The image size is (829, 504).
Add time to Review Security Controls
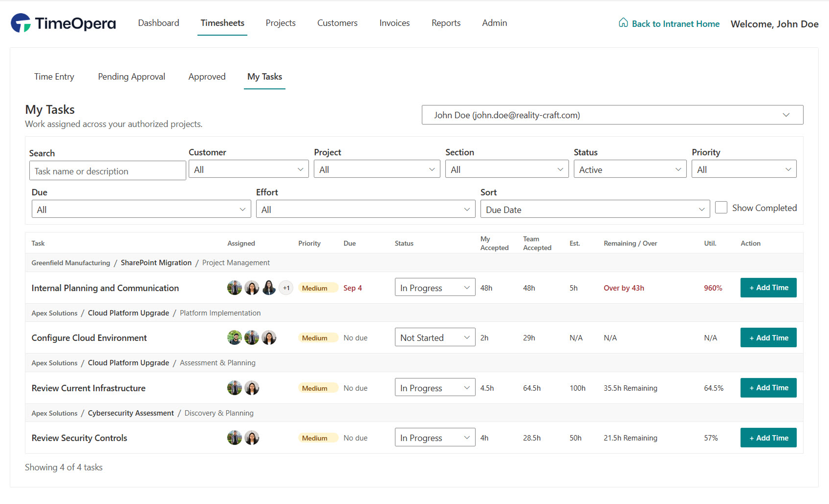pos(768,438)
